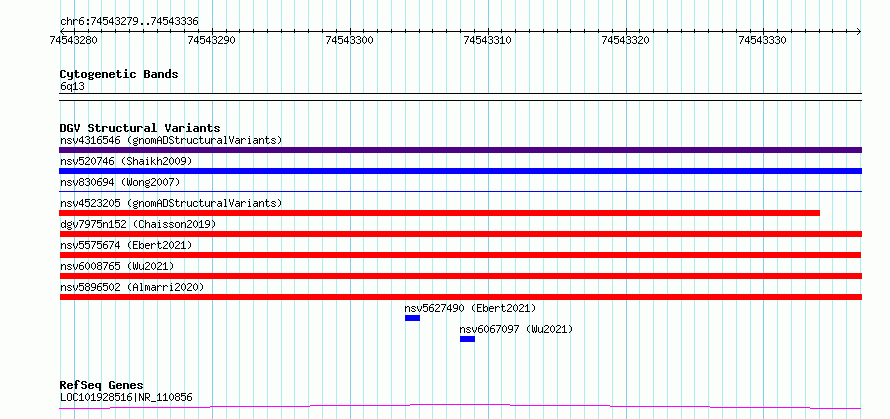The image size is (890, 419).
Task: Click the dgv7975n152 (Chaisson2019) label
Action: 138,224
